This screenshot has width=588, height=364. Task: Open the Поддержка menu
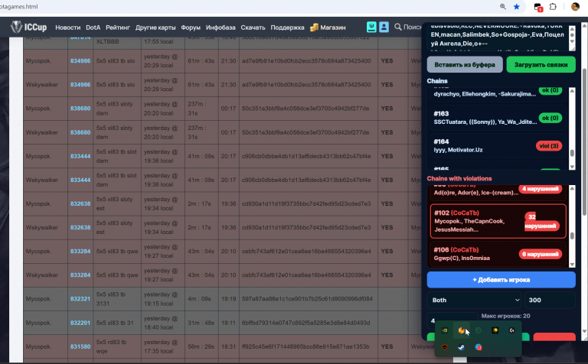[x=287, y=28]
